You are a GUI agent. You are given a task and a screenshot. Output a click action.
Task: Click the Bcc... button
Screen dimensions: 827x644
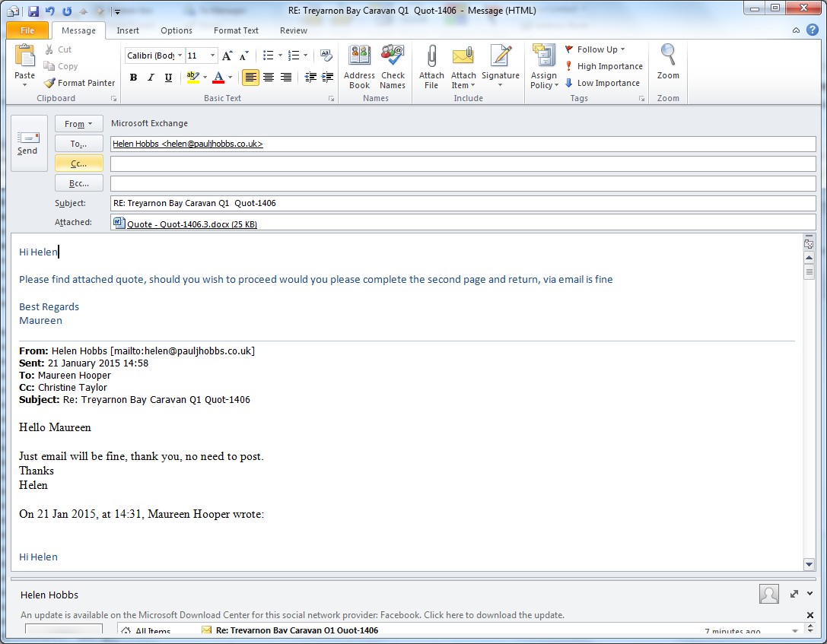[x=78, y=183]
